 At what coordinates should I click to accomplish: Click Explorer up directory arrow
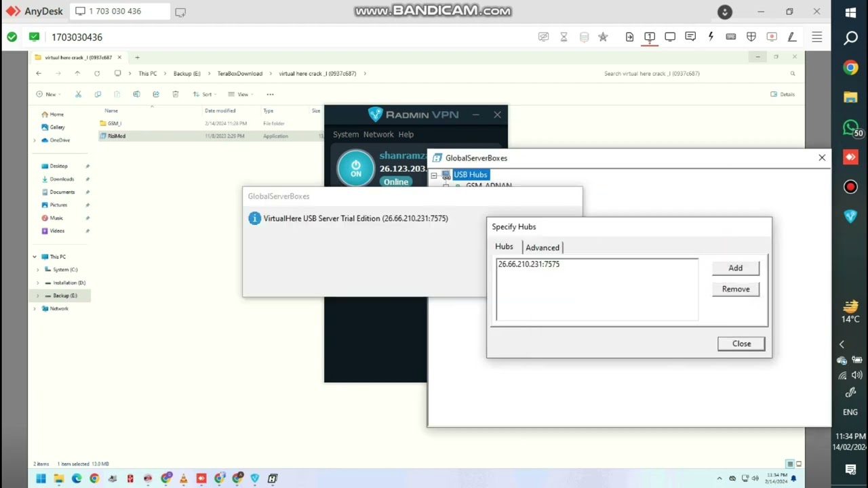[77, 73]
